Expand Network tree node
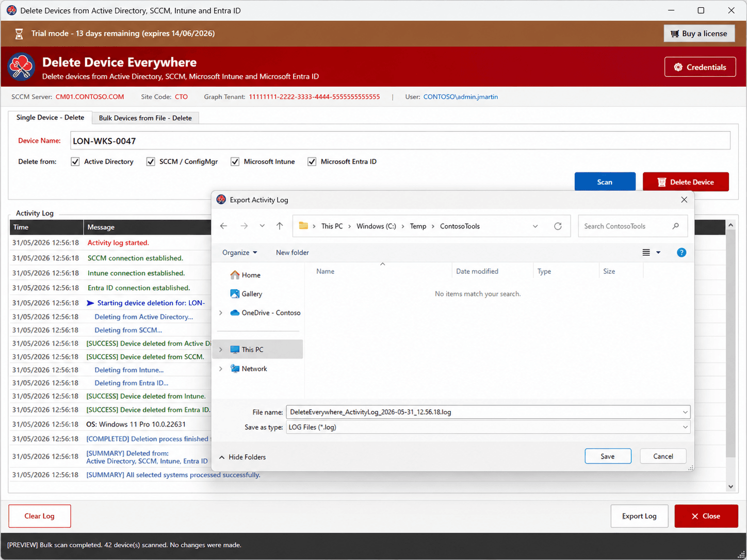The height and width of the screenshot is (560, 747). click(221, 369)
